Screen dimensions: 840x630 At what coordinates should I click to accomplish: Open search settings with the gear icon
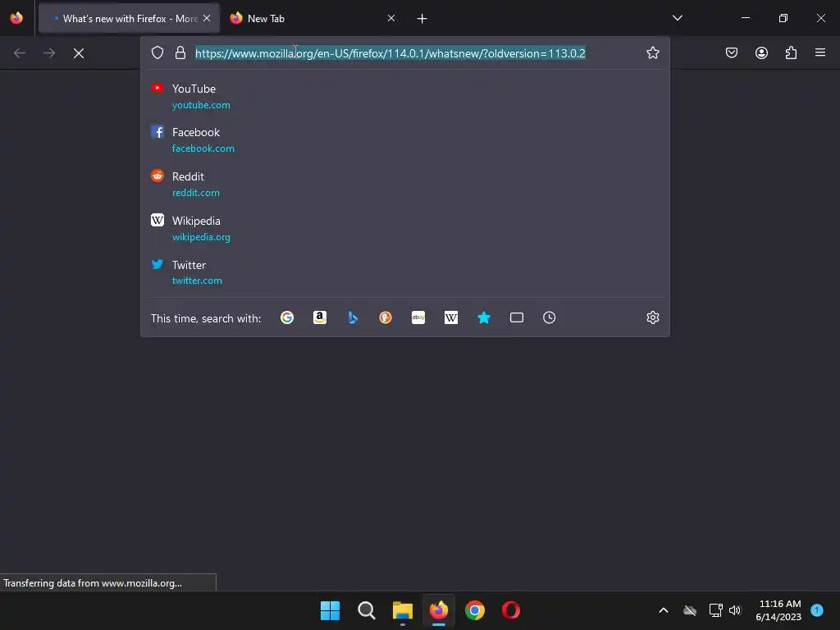pyautogui.click(x=652, y=317)
